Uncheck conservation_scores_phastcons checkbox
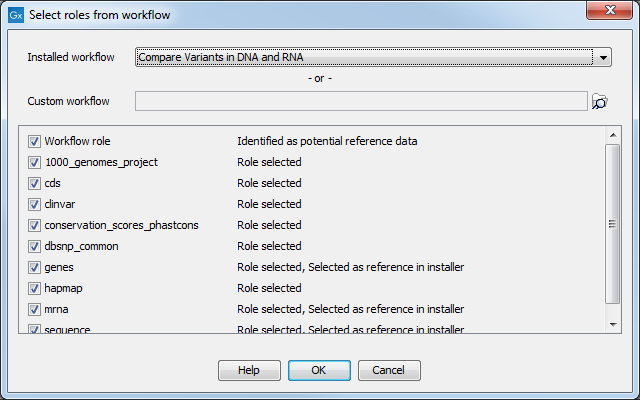Image resolution: width=640 pixels, height=400 pixels. (x=35, y=225)
